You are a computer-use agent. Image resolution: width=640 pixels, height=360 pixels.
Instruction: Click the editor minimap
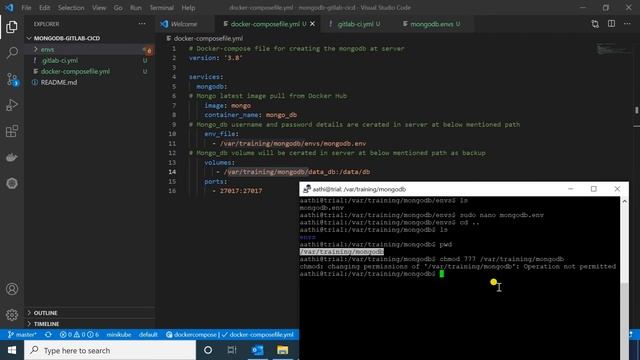pos(613,49)
